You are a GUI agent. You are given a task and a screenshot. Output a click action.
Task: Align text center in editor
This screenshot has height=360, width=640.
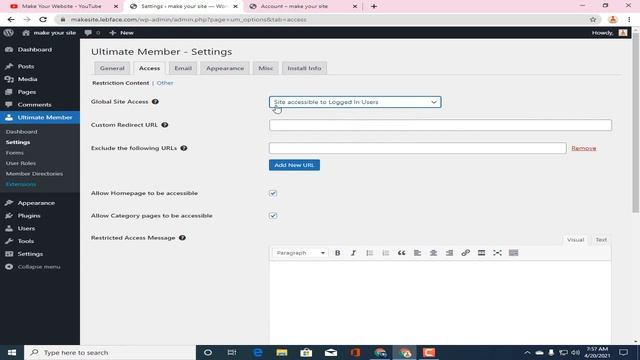point(433,253)
